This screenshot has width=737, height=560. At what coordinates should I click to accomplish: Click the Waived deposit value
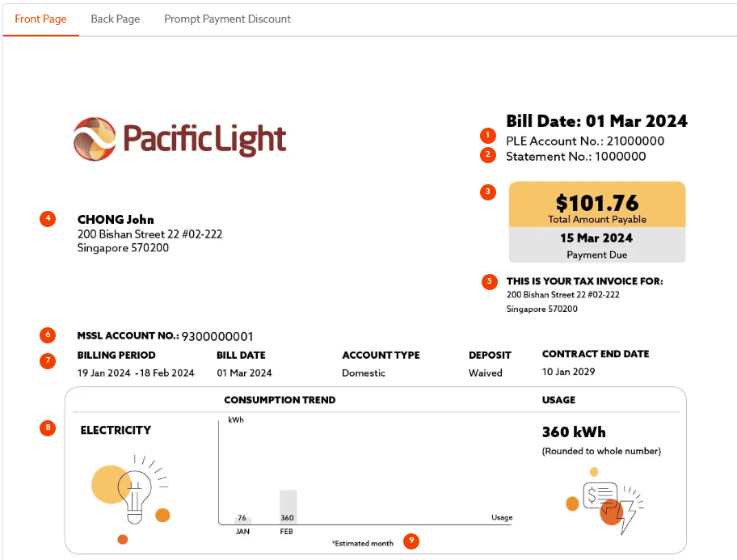click(485, 373)
